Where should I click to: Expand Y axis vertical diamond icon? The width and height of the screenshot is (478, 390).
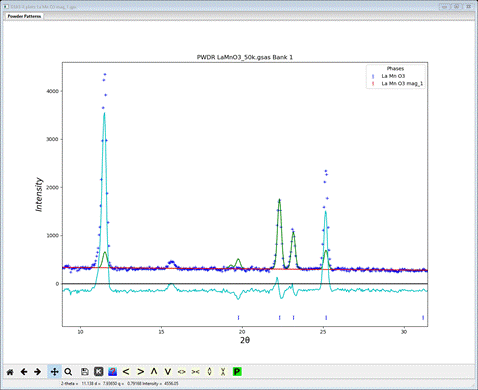[x=209, y=371]
